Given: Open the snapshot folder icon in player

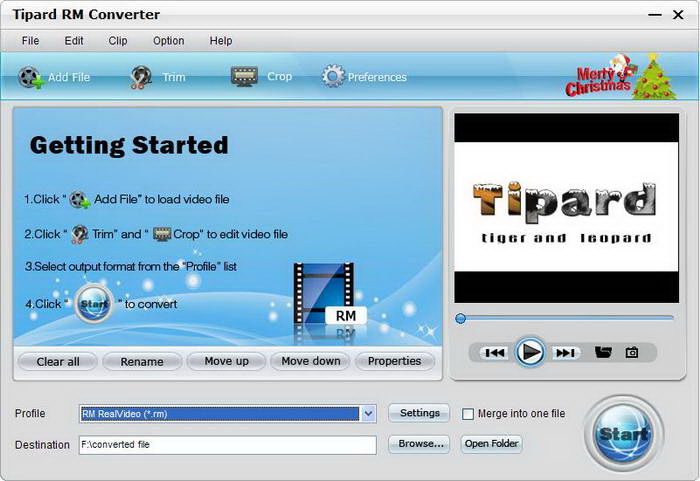Looking at the screenshot, I should [603, 352].
